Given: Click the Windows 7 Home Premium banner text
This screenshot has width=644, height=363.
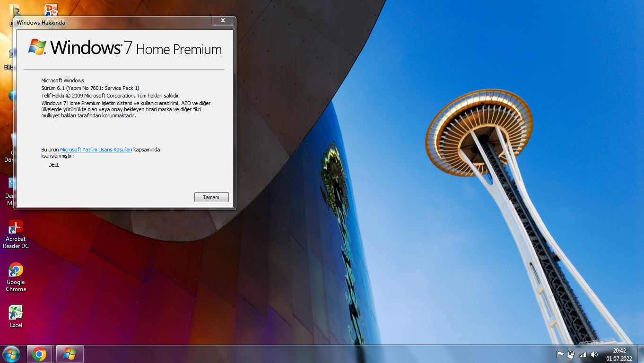Looking at the screenshot, I should 136,48.
